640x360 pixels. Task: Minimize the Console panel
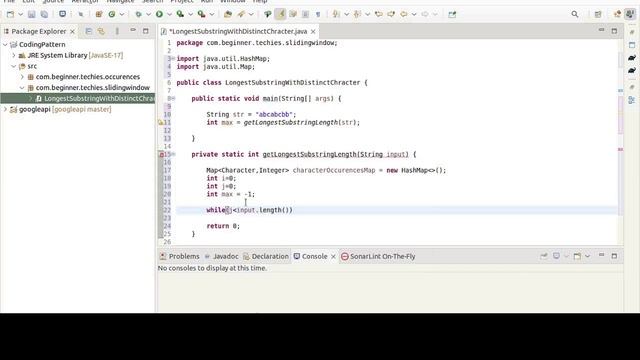(x=601, y=256)
